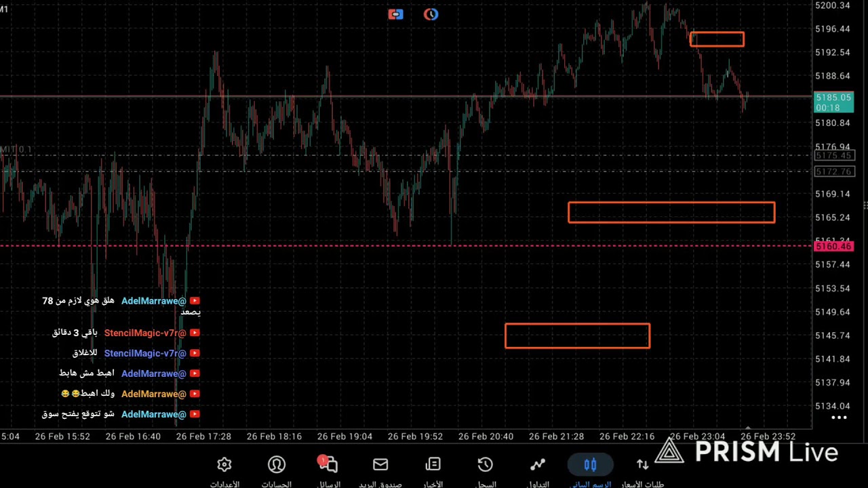Click YouTube icon beside 'اهبط مش هابط'
868x488 pixels.
coord(195,373)
